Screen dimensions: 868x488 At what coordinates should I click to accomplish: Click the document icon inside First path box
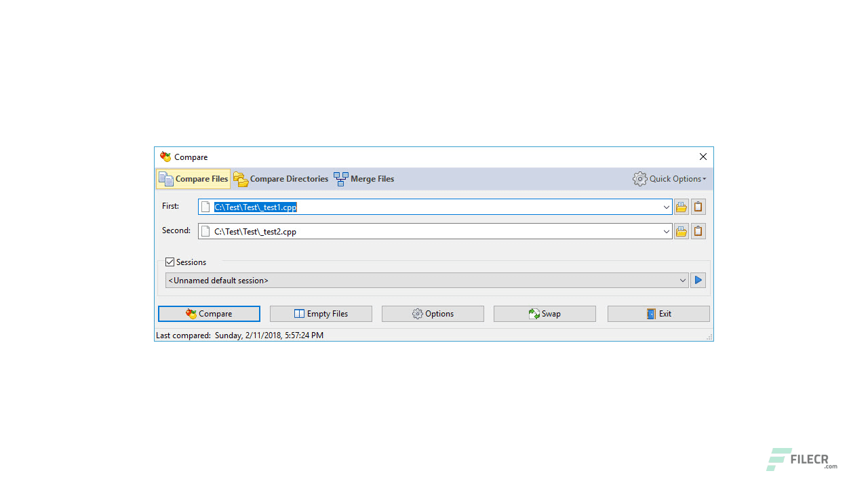[x=205, y=207]
